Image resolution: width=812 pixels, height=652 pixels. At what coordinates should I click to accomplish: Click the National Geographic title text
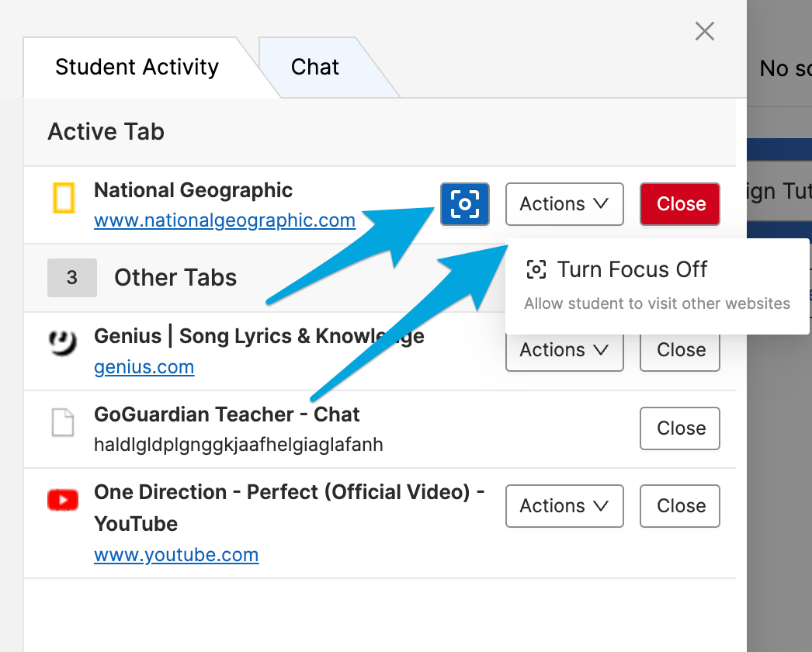tap(193, 190)
